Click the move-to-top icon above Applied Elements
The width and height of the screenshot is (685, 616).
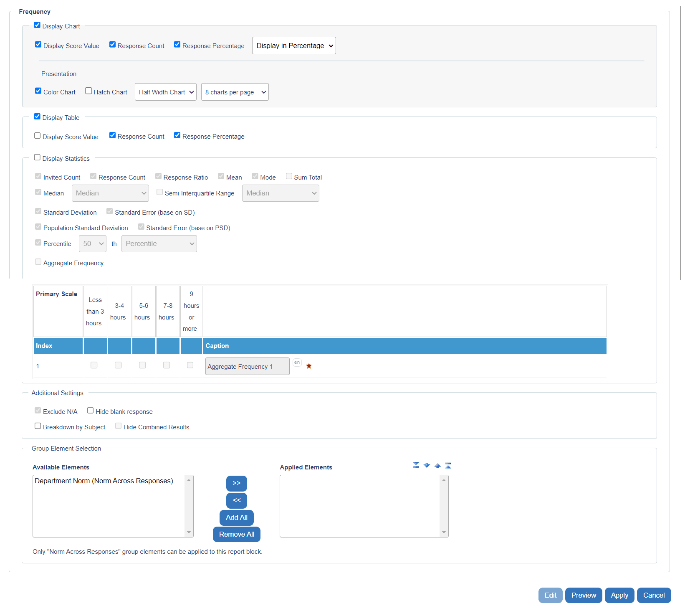[448, 465]
